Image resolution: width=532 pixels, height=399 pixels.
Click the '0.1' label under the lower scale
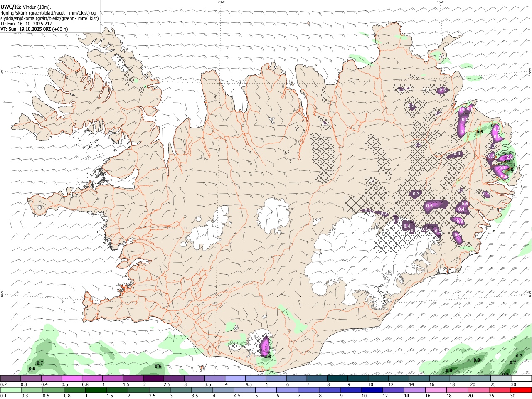click(3, 396)
